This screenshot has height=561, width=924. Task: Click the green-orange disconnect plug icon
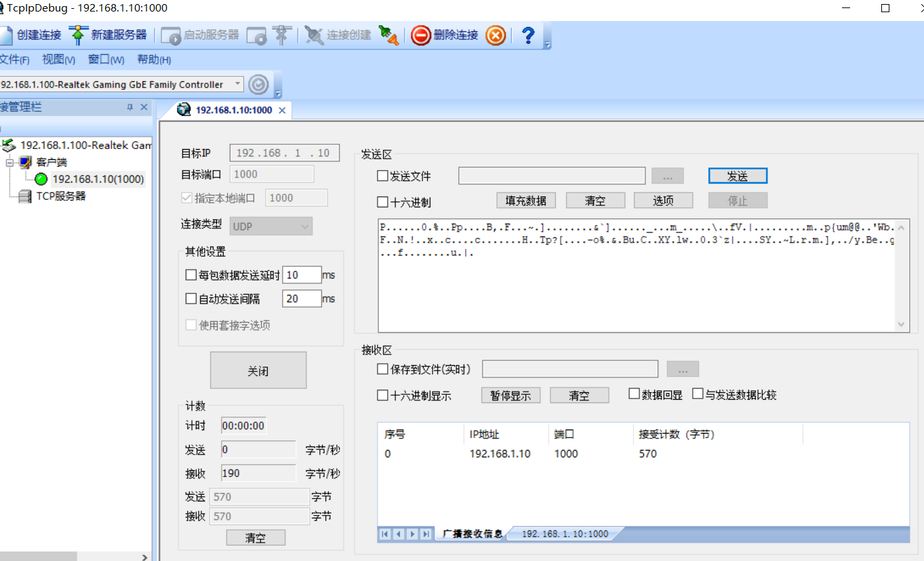(x=388, y=35)
